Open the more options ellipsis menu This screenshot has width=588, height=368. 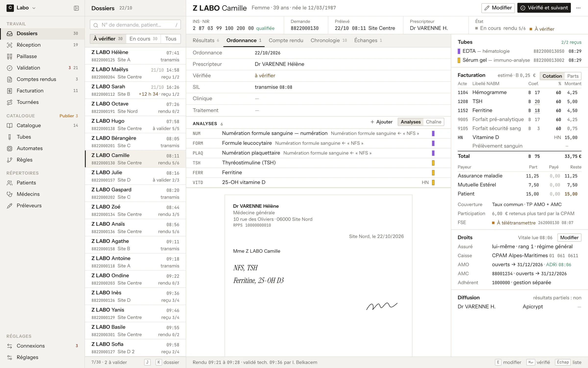pos(578,8)
